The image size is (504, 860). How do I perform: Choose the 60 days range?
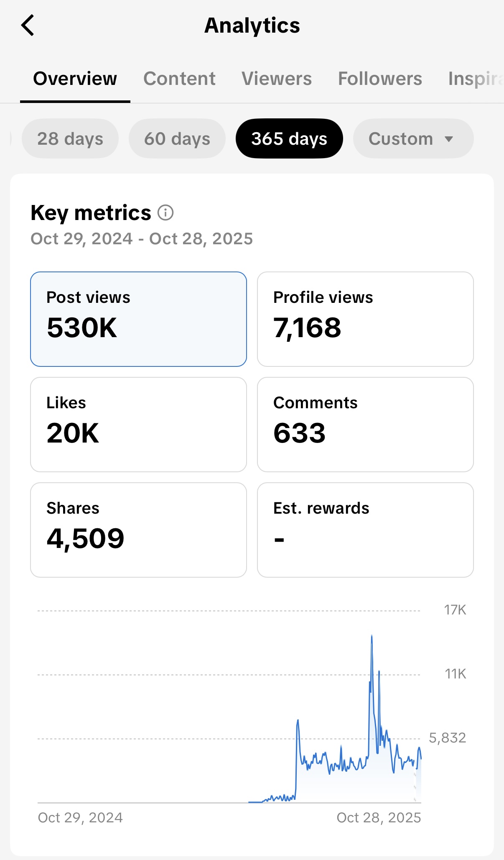(177, 139)
